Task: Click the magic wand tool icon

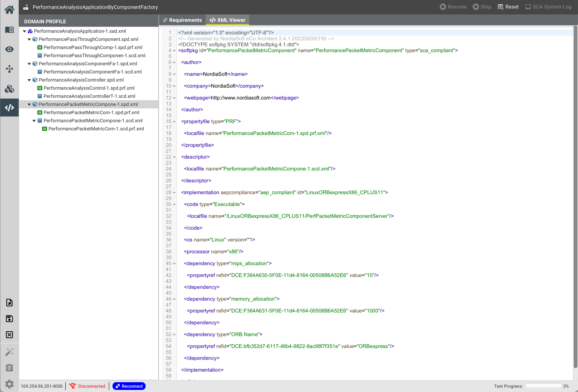Action: pos(9,352)
